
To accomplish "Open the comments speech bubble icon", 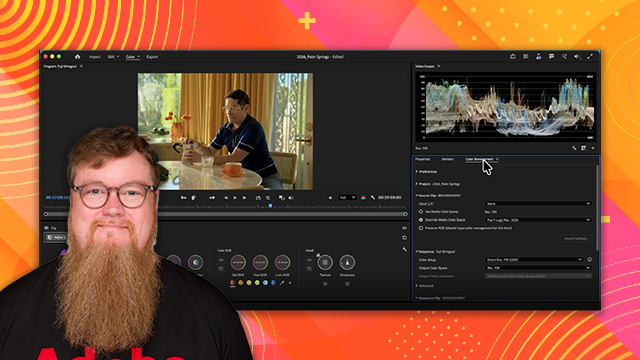I will pos(551,57).
